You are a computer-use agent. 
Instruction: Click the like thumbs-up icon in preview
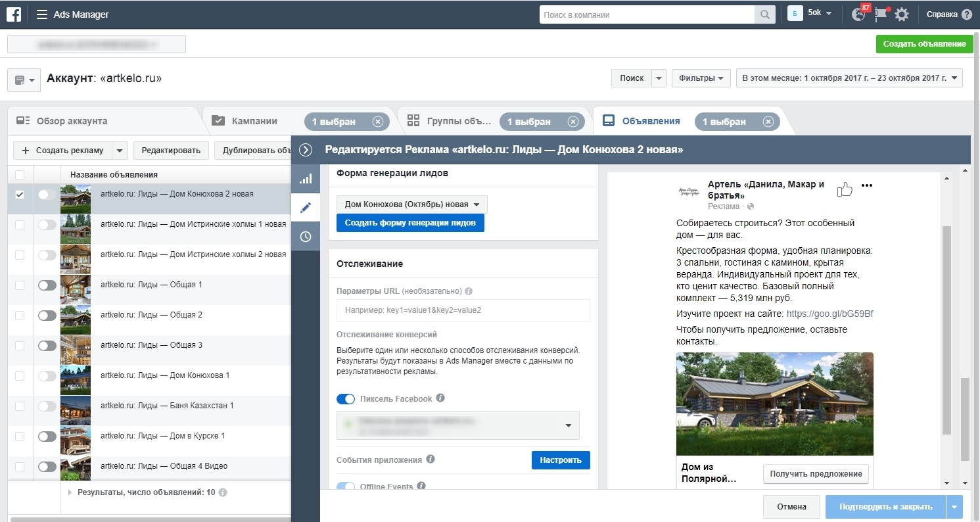click(x=845, y=190)
